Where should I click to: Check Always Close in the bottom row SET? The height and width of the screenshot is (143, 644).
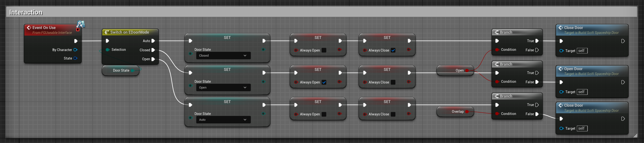click(x=393, y=114)
